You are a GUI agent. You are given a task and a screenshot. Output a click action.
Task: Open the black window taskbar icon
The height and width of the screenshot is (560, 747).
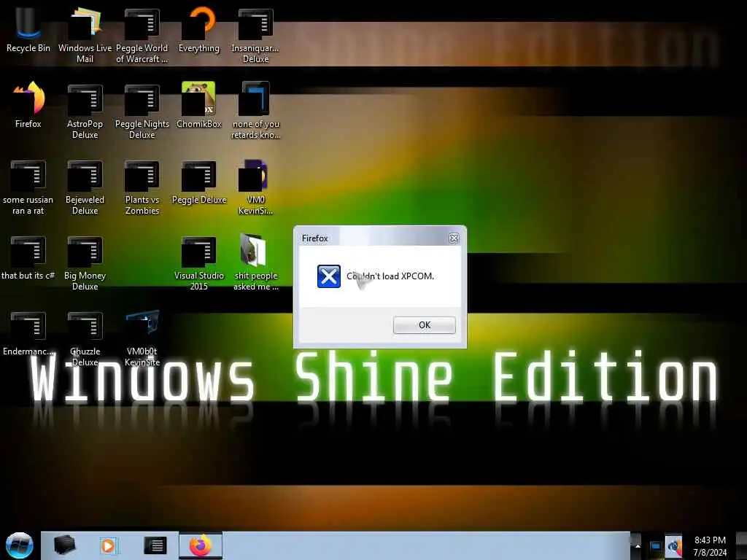155,545
